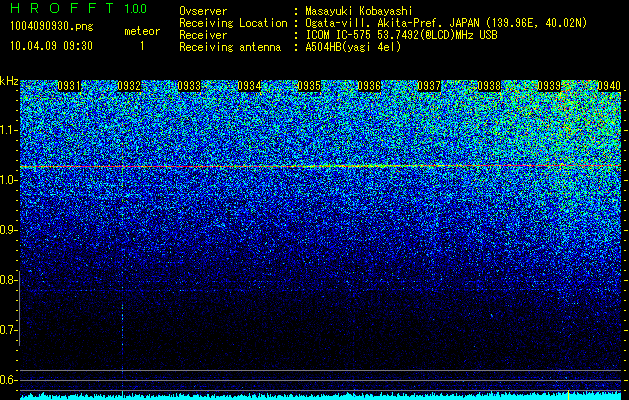The height and width of the screenshot is (400, 629).
Task: Select the ICOM IC-575 53.7492 MHz receiver text
Action: pos(401,35)
